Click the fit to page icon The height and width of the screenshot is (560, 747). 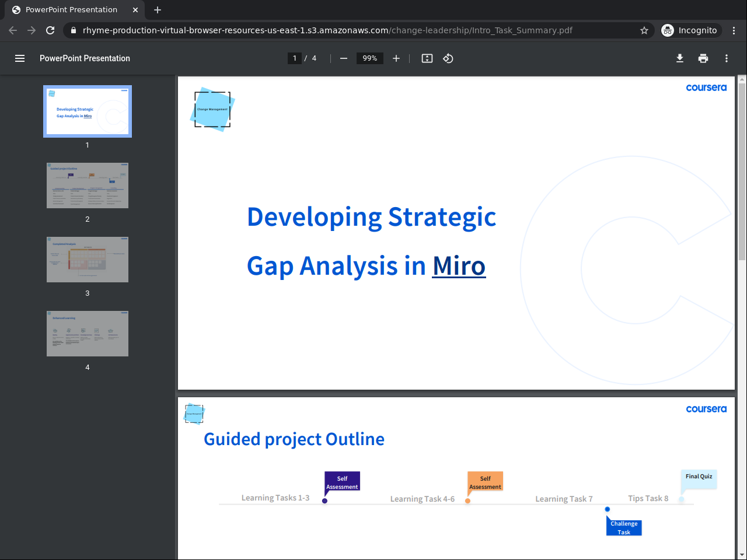click(427, 58)
